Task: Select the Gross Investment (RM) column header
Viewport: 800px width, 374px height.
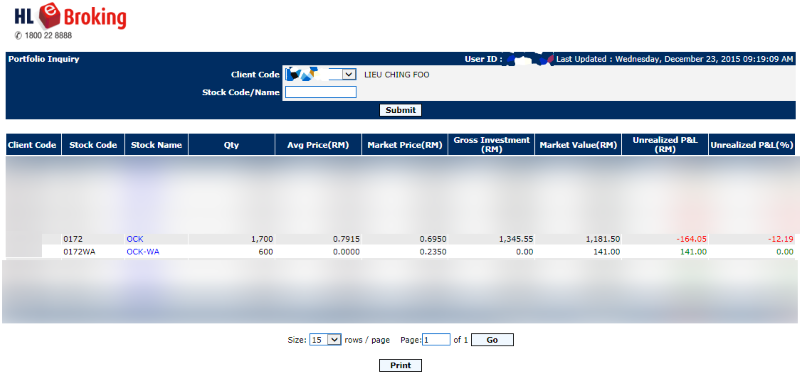Action: (x=491, y=145)
